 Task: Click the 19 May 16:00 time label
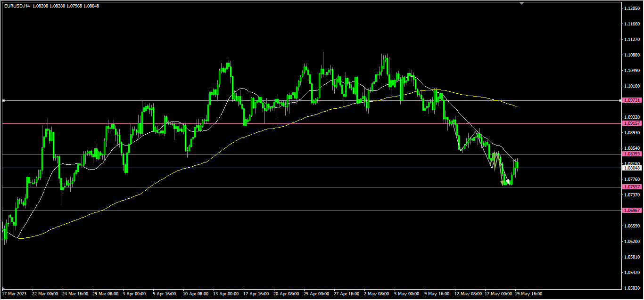528,294
